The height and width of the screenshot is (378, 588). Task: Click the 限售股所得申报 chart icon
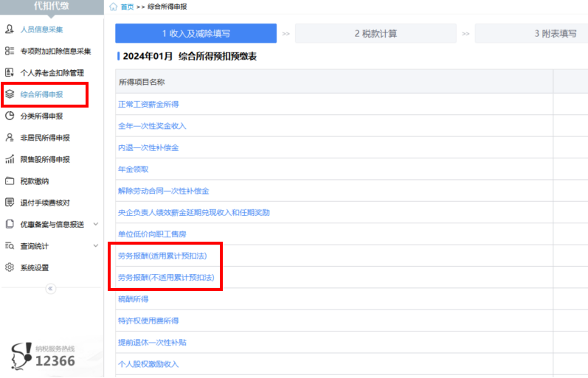[x=10, y=159]
